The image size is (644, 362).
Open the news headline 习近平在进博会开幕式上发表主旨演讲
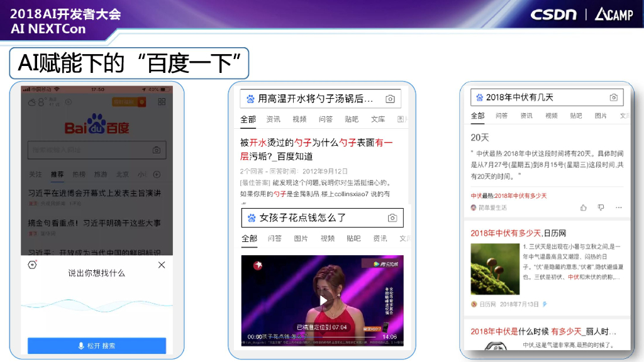tap(94, 193)
